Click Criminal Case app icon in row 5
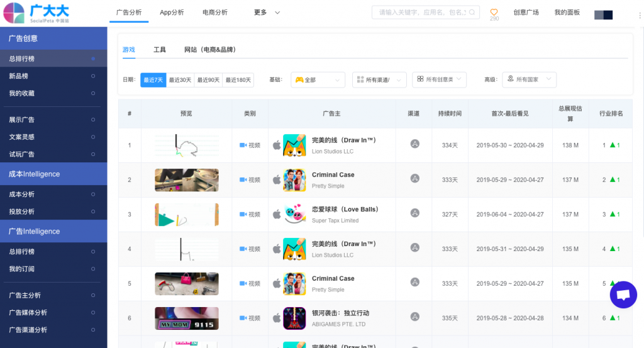Viewport: 644px width, 348px height. click(x=294, y=283)
